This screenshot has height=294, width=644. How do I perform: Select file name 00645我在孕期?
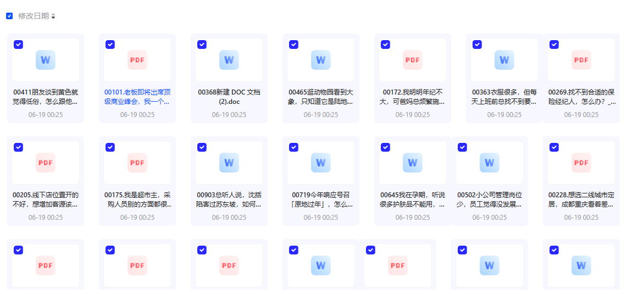tap(412, 199)
